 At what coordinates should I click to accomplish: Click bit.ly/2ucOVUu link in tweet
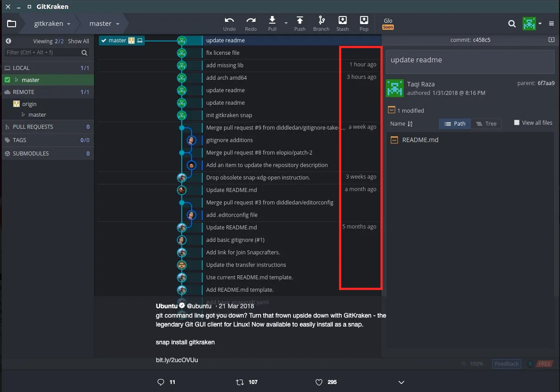pyautogui.click(x=177, y=360)
